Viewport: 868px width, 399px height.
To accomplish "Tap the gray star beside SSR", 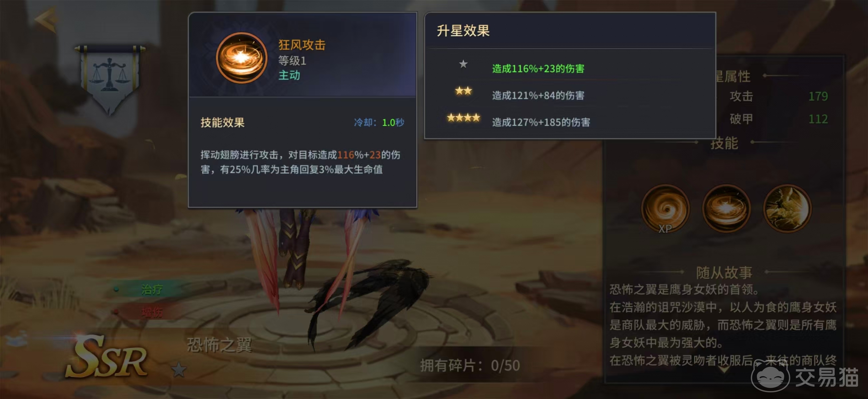I will point(179,369).
